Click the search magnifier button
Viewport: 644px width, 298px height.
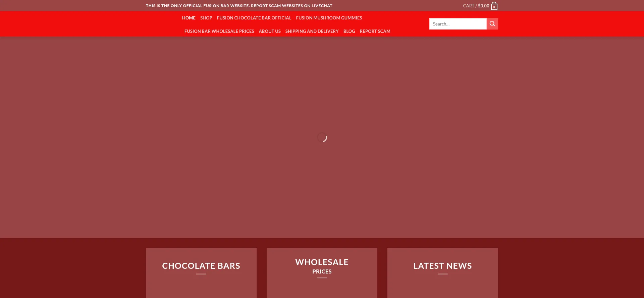492,24
